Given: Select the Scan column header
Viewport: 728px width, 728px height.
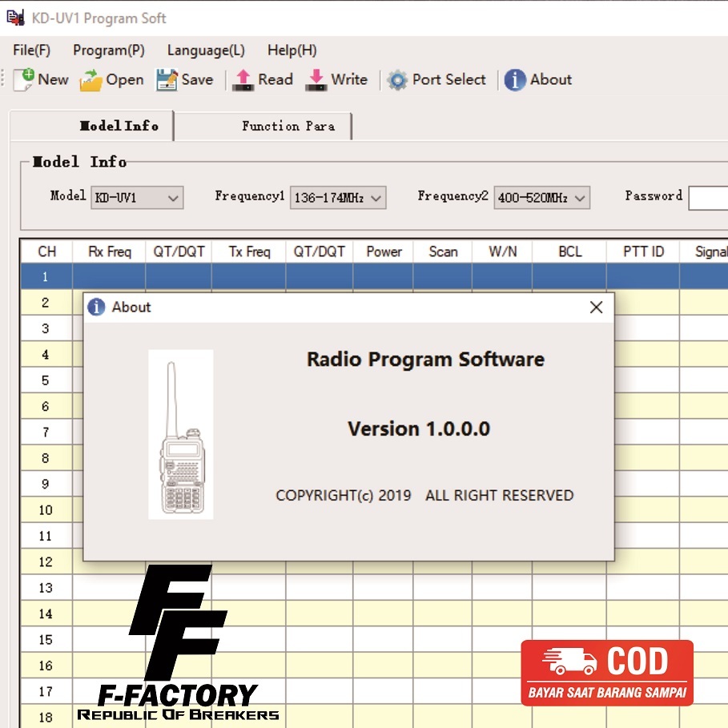Looking at the screenshot, I should pyautogui.click(x=442, y=251).
